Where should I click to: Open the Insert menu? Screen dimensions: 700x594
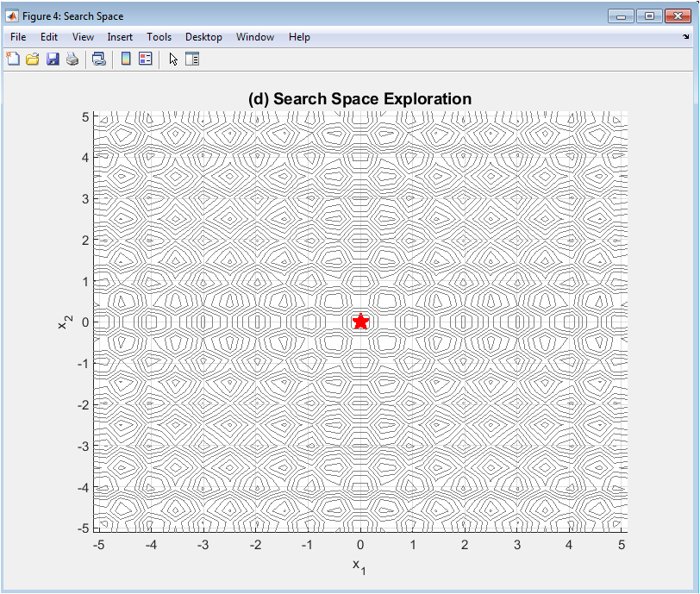[x=120, y=37]
